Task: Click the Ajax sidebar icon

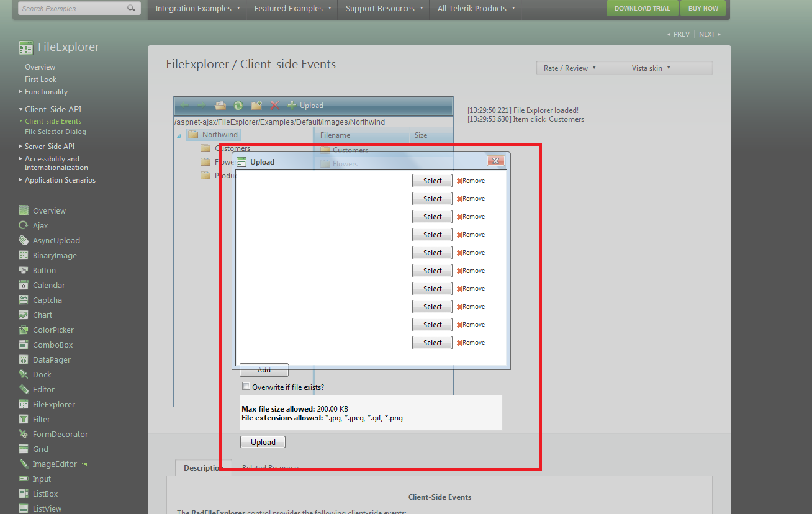Action: click(x=24, y=225)
